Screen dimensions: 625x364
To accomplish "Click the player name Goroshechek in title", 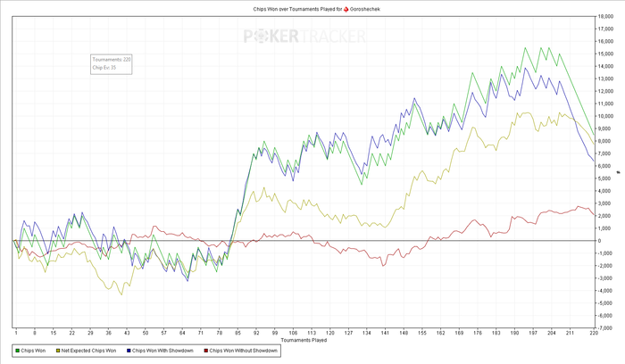I will tap(364, 9).
